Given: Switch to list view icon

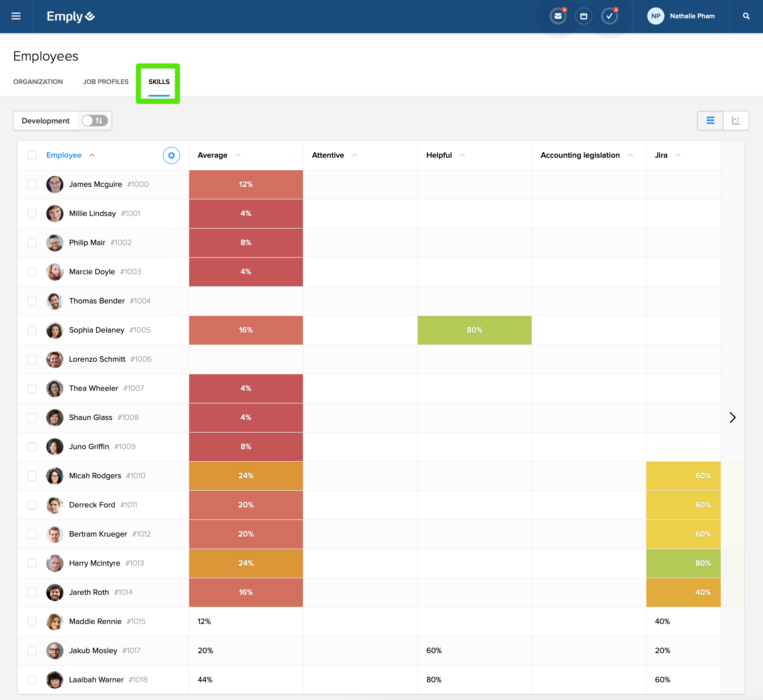Looking at the screenshot, I should (710, 121).
